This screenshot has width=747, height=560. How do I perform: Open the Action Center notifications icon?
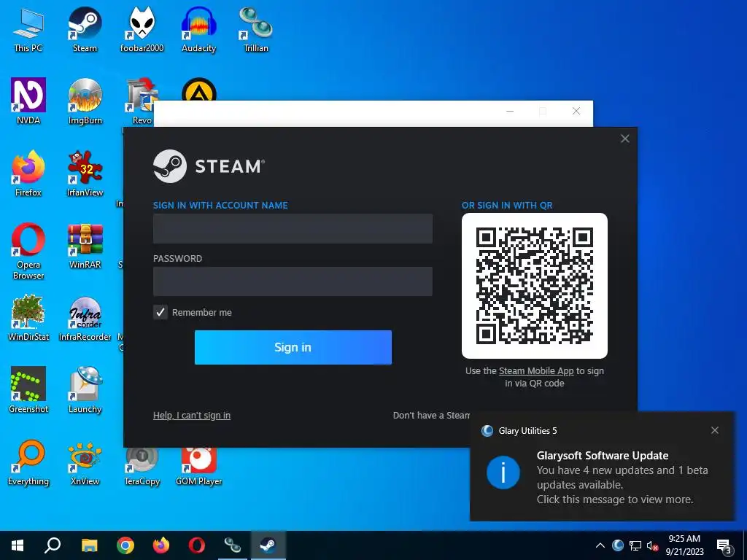pyautogui.click(x=724, y=546)
